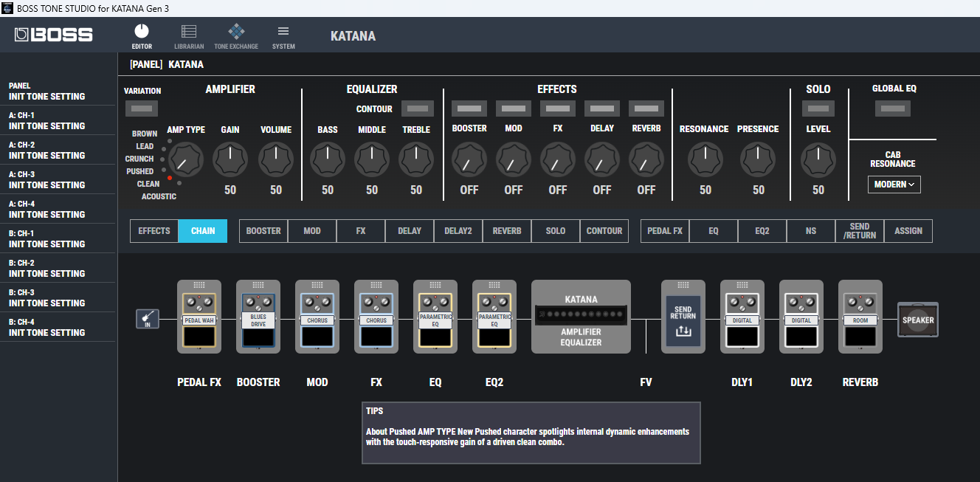Select the Send Return block
The width and height of the screenshot is (980, 482).
tap(683, 322)
